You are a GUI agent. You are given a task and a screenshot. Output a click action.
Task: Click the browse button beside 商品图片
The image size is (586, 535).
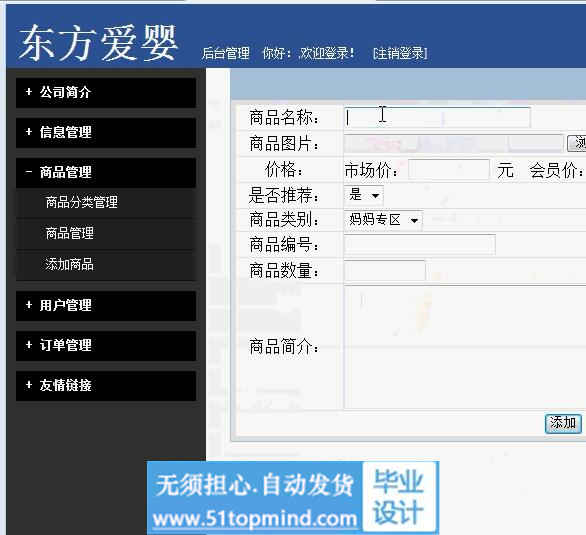pyautogui.click(x=577, y=143)
